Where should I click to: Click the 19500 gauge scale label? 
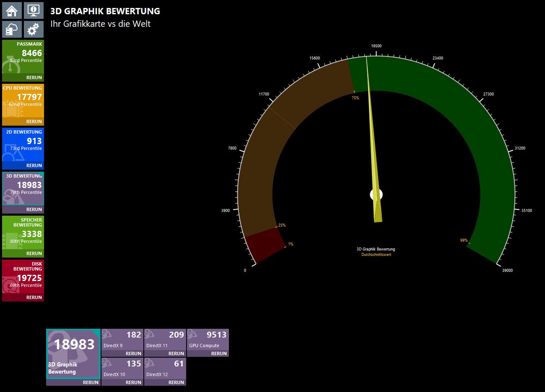(x=376, y=46)
